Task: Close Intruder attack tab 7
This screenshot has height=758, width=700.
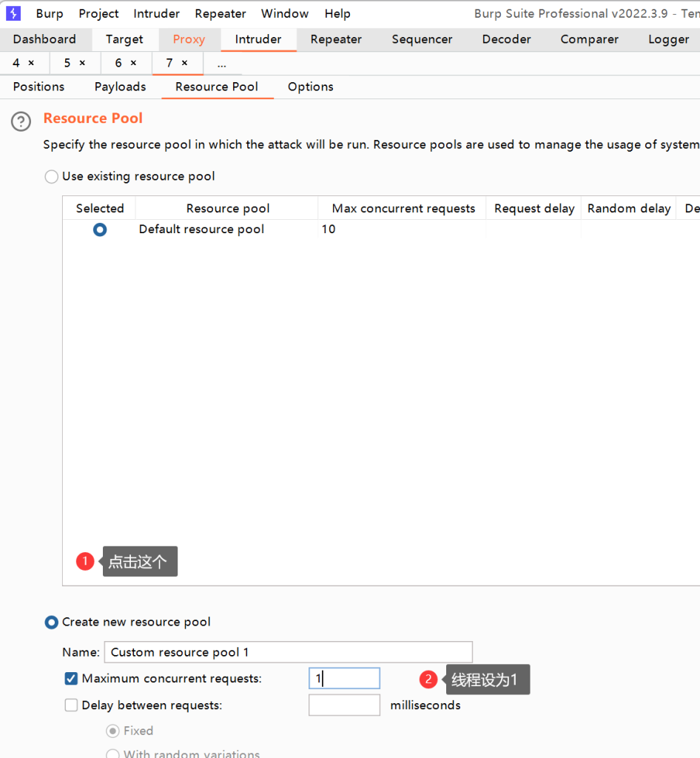Action: (184, 63)
